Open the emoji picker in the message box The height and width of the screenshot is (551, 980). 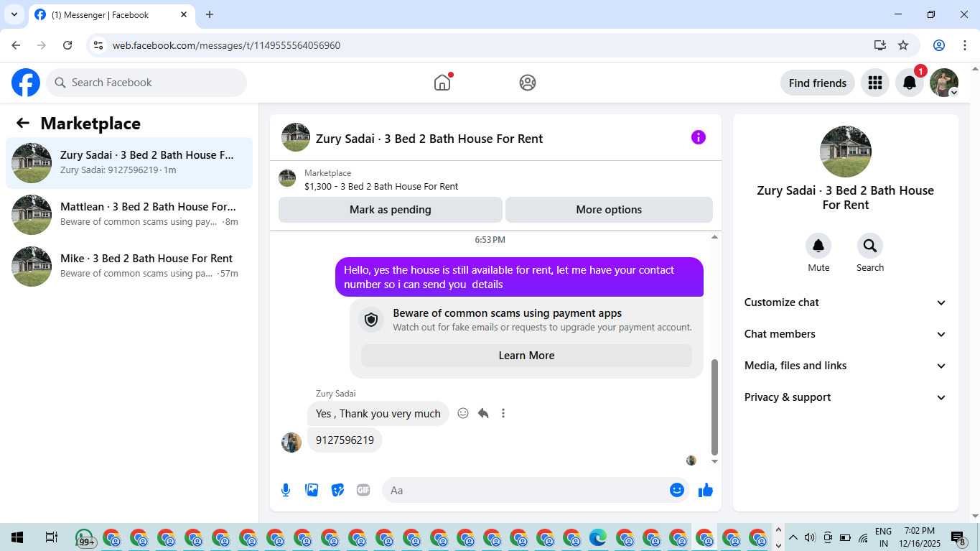pyautogui.click(x=676, y=490)
